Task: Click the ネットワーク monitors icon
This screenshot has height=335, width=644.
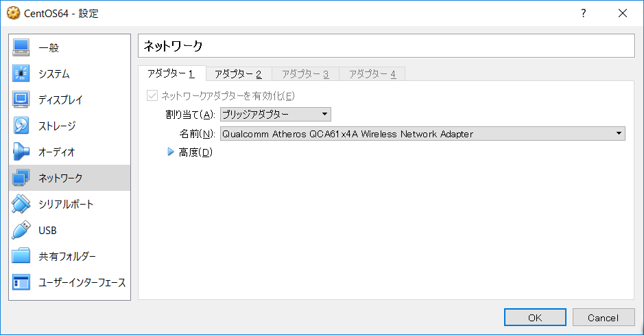Action: click(x=21, y=178)
